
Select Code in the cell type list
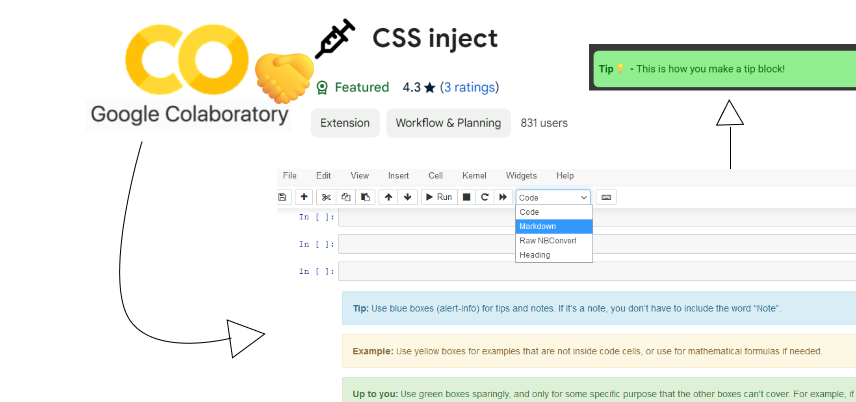(x=554, y=212)
